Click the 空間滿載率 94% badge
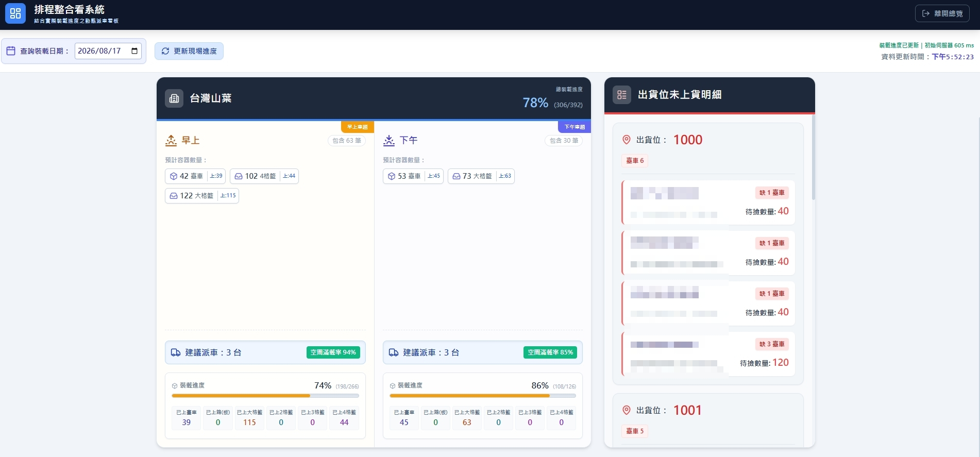This screenshot has height=457, width=980. [x=333, y=352]
